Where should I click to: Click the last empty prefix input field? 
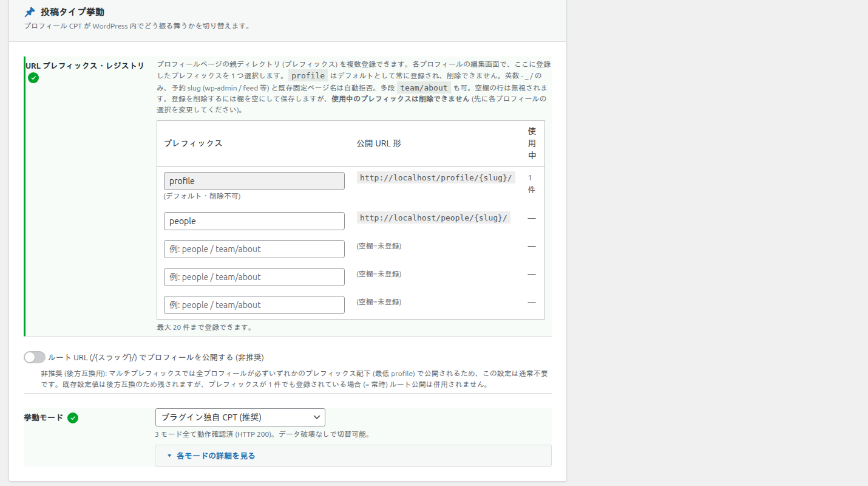click(254, 305)
